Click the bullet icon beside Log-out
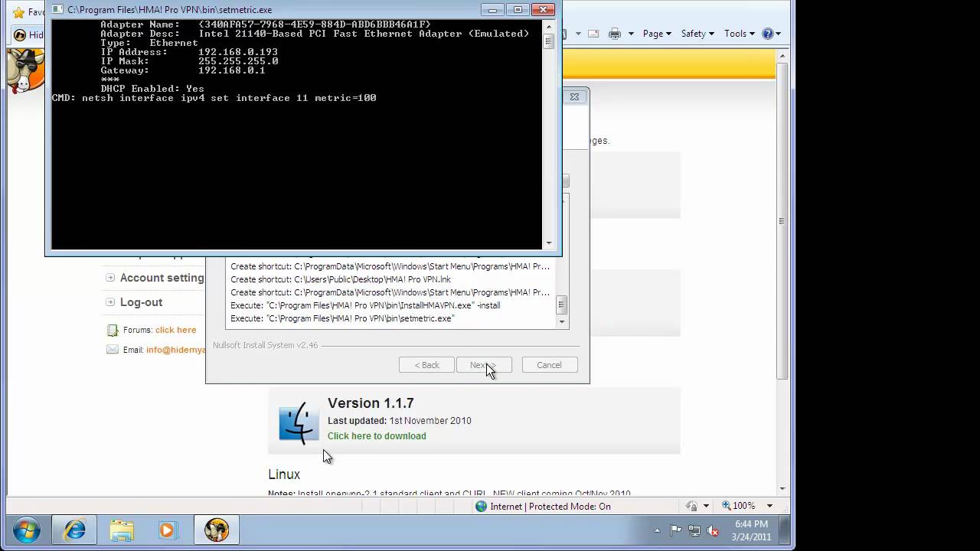 click(110, 302)
